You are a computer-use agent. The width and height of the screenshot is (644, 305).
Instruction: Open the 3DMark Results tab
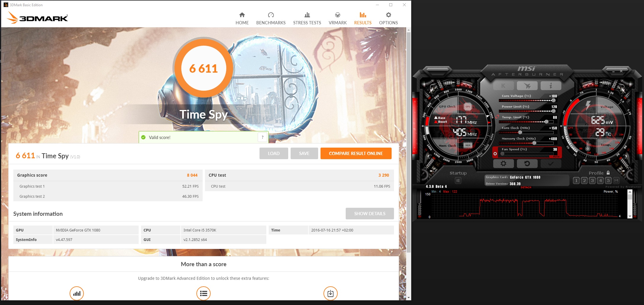363,18
